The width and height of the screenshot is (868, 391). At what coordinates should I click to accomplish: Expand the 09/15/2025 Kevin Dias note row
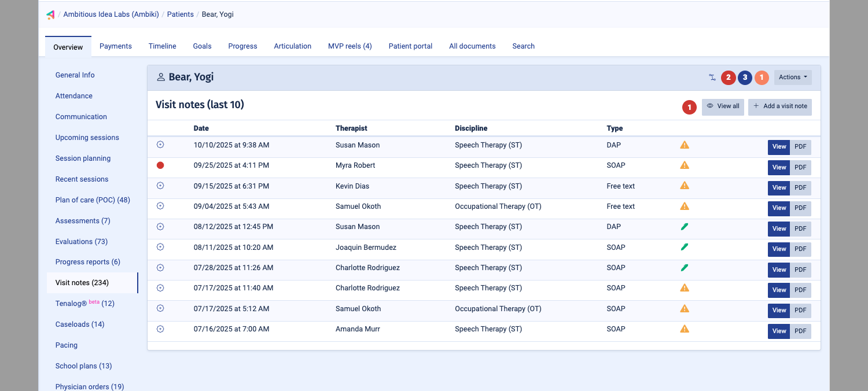[160, 186]
